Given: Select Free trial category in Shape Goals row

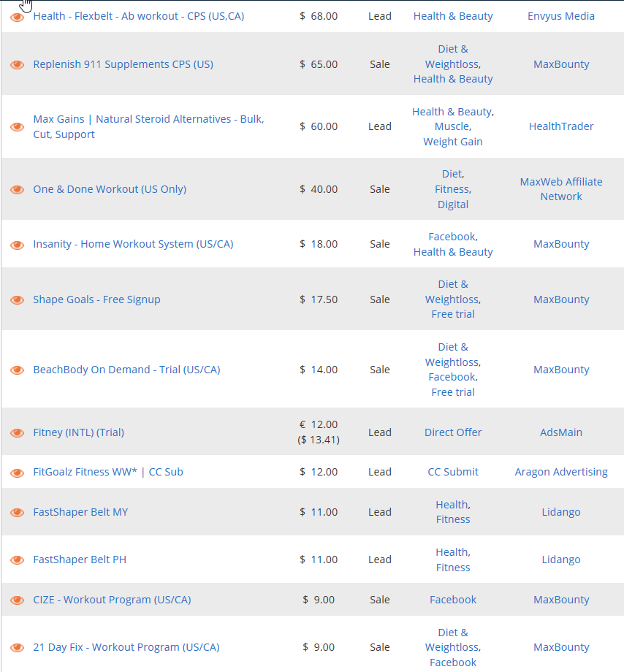Looking at the screenshot, I should 453,314.
